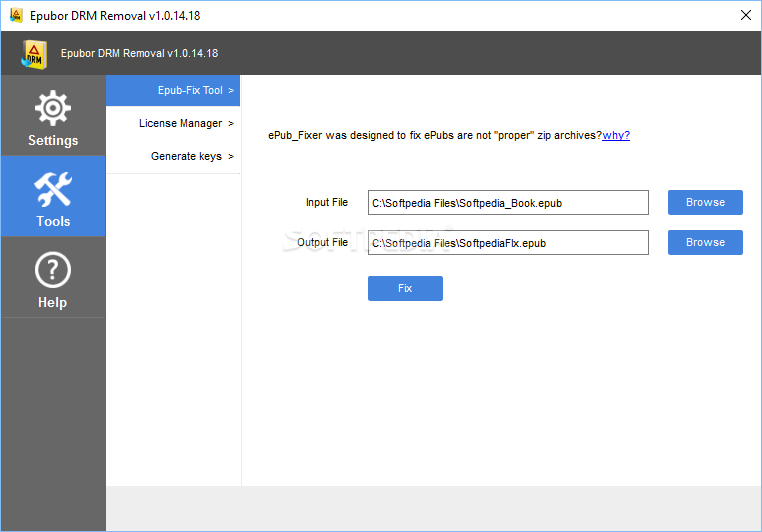Click the "Input File" label text

(x=327, y=202)
